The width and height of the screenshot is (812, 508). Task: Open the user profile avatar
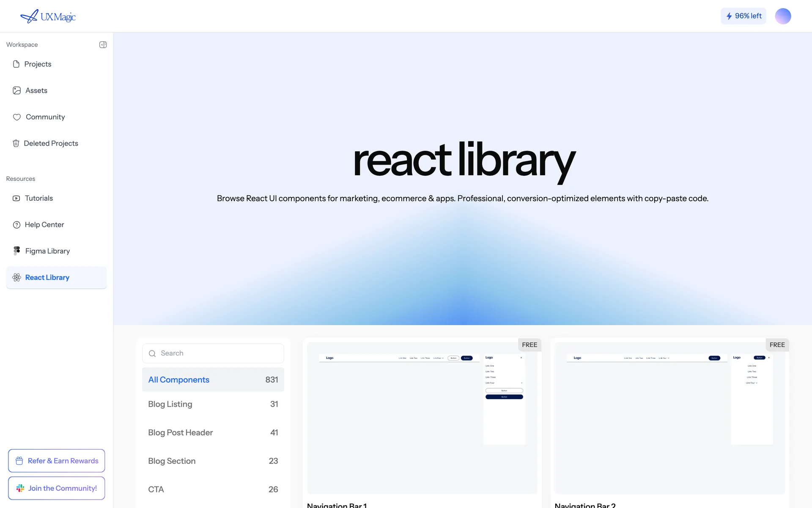(x=783, y=16)
